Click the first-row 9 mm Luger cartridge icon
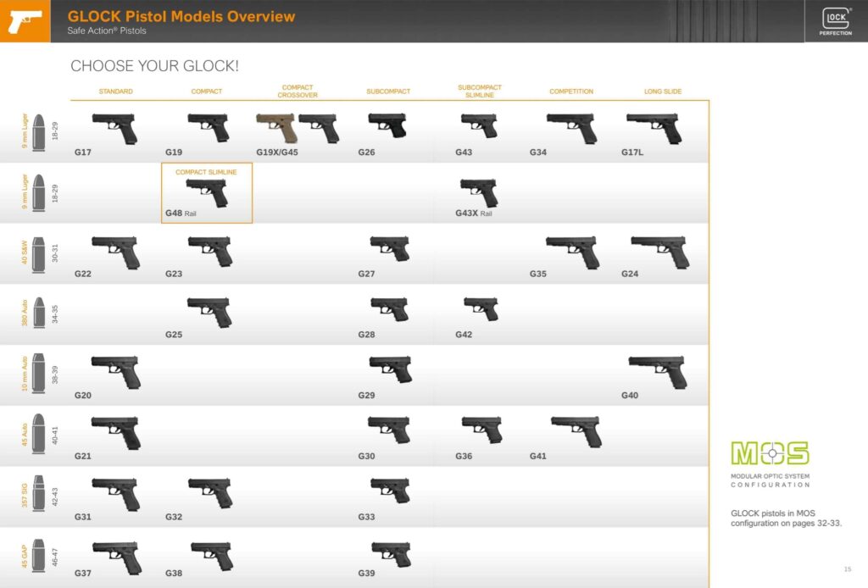This screenshot has height=588, width=868. 38,132
